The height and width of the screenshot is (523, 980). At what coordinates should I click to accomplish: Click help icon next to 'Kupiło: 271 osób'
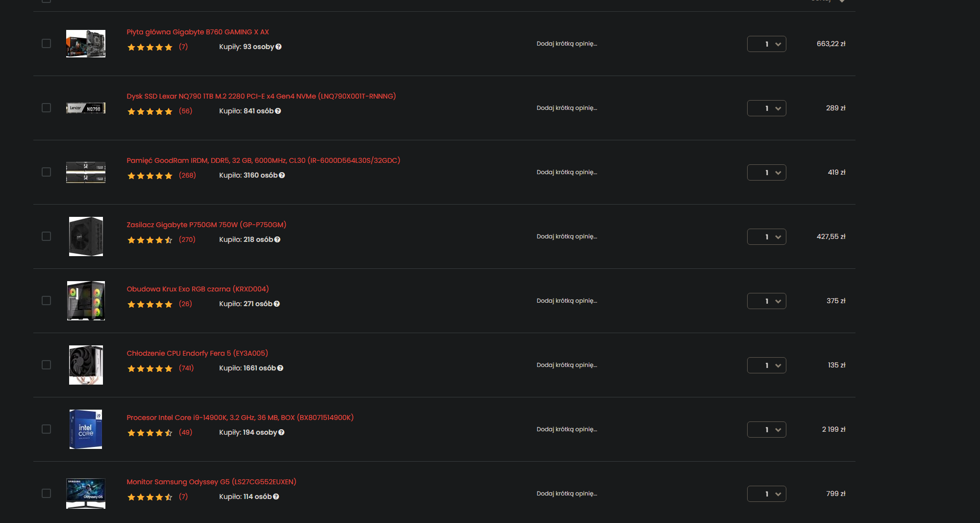(x=277, y=304)
